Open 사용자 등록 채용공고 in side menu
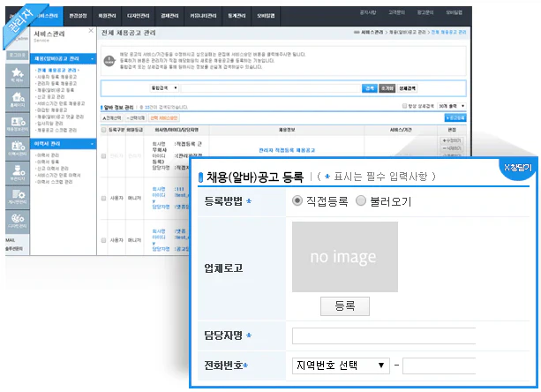The image size is (541, 392). pyautogui.click(x=57, y=77)
